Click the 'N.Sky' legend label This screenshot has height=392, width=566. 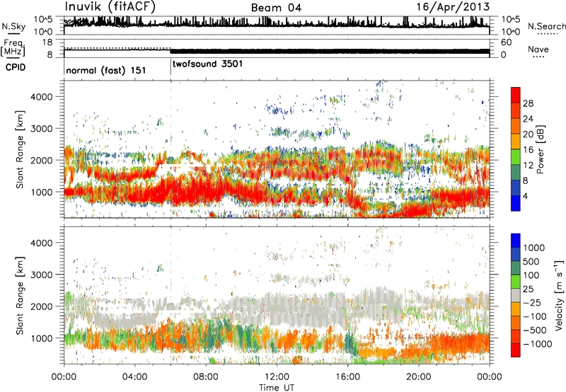coord(13,26)
